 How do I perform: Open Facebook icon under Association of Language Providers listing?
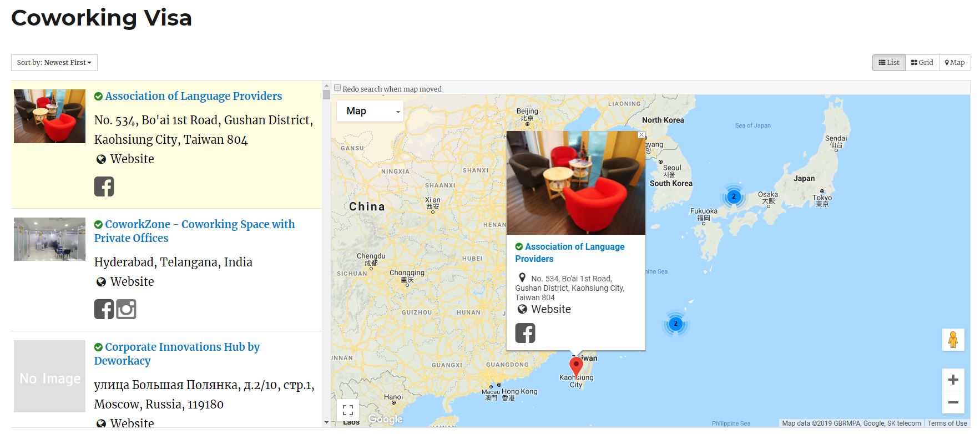pos(104,186)
